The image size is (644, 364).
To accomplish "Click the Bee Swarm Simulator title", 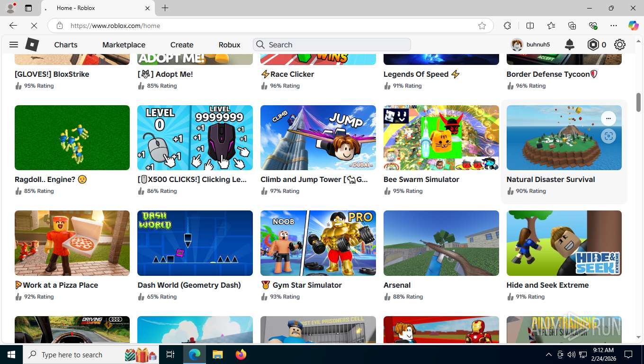I will (421, 180).
